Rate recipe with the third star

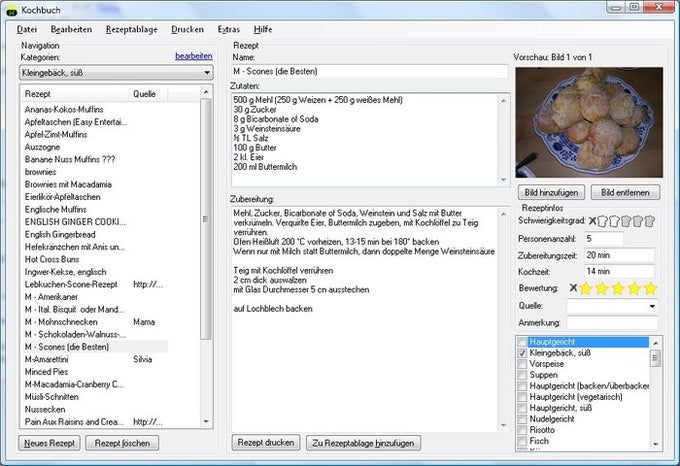(x=618, y=288)
